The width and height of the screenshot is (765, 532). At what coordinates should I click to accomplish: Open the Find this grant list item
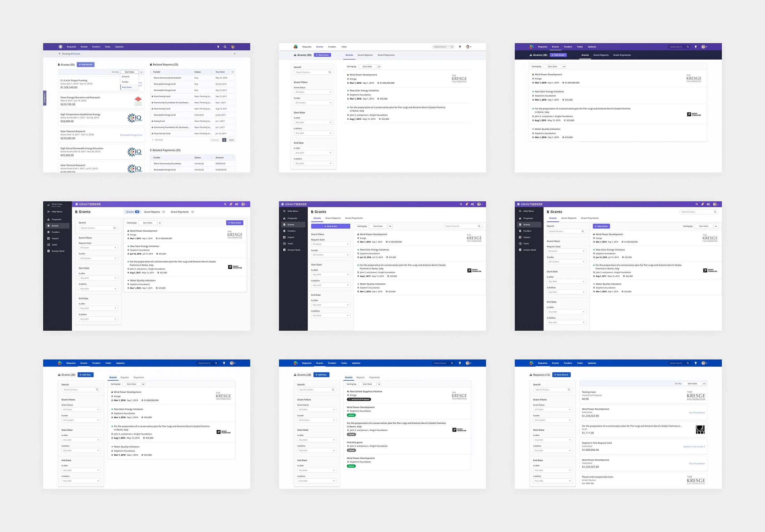(x=354, y=442)
